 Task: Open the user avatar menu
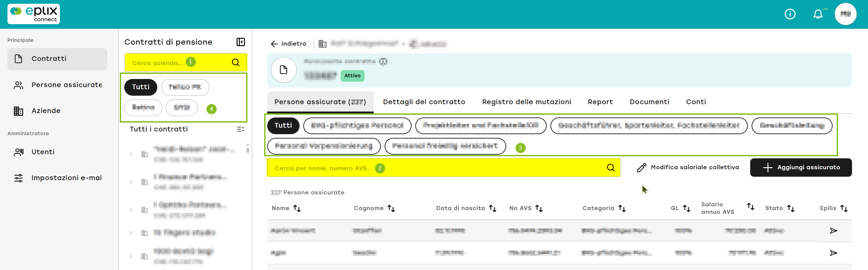click(846, 14)
